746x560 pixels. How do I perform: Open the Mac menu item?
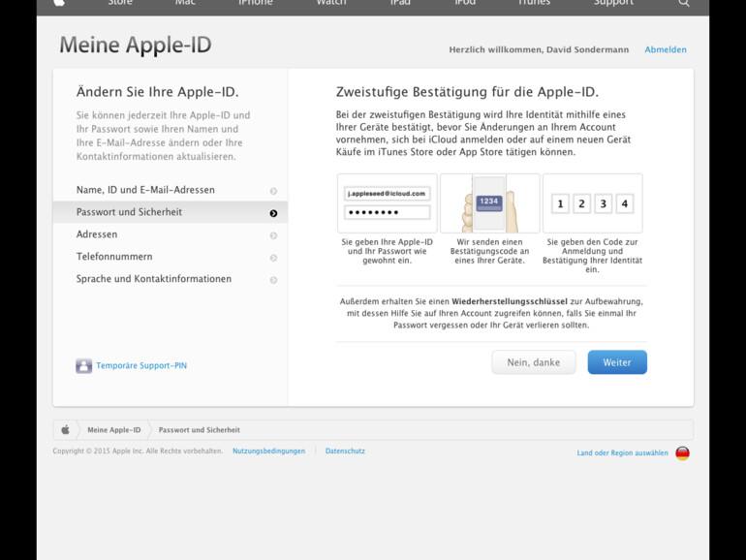pyautogui.click(x=185, y=3)
